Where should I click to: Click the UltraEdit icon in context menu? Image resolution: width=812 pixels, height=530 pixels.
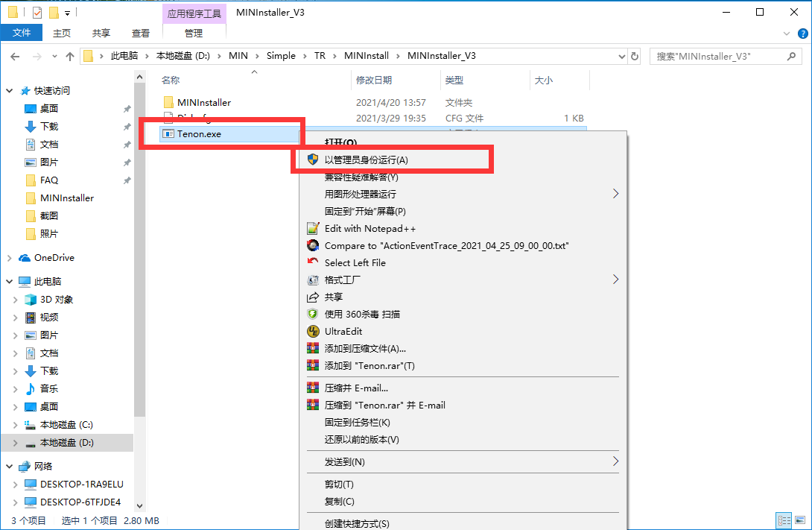click(x=313, y=332)
